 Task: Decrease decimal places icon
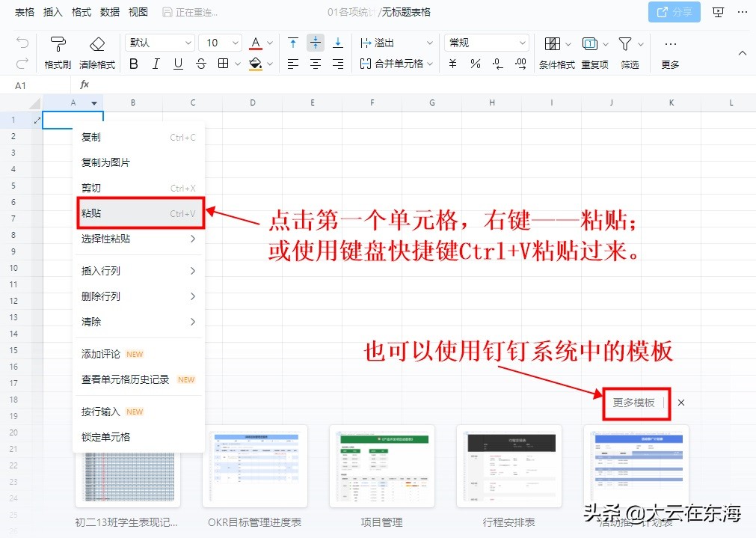pyautogui.click(x=498, y=64)
